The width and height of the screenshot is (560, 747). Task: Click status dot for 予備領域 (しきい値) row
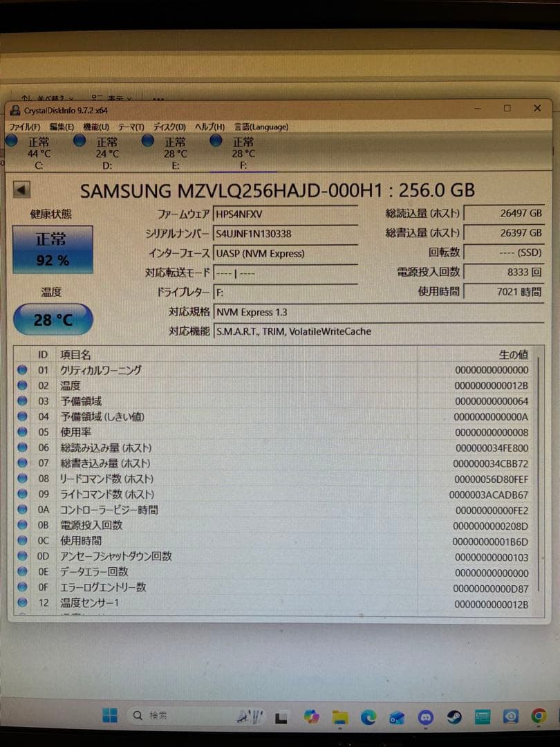22,416
